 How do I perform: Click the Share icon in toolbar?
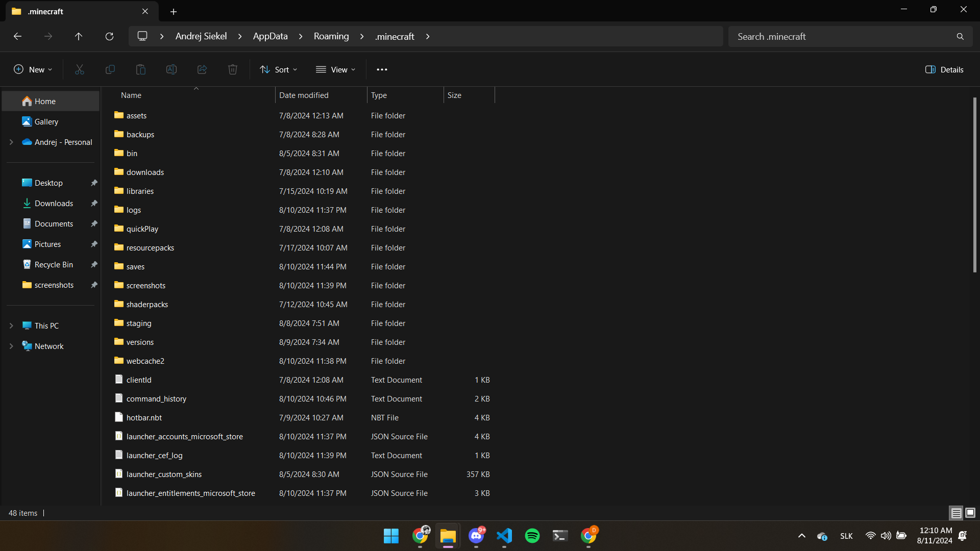202,69
